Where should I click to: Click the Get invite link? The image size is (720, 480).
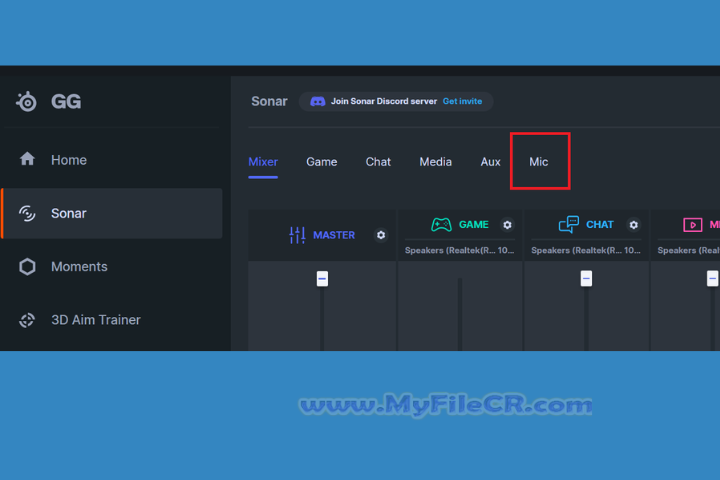462,102
